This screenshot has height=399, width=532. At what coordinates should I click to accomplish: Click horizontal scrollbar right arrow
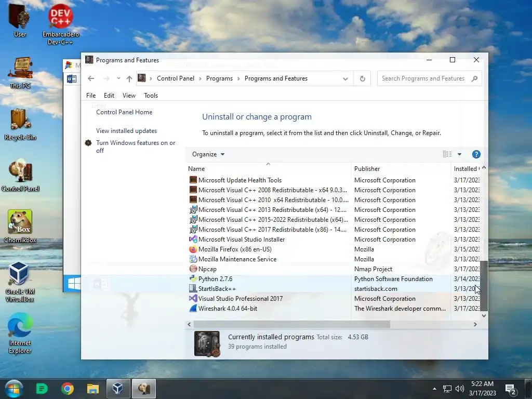click(x=475, y=324)
